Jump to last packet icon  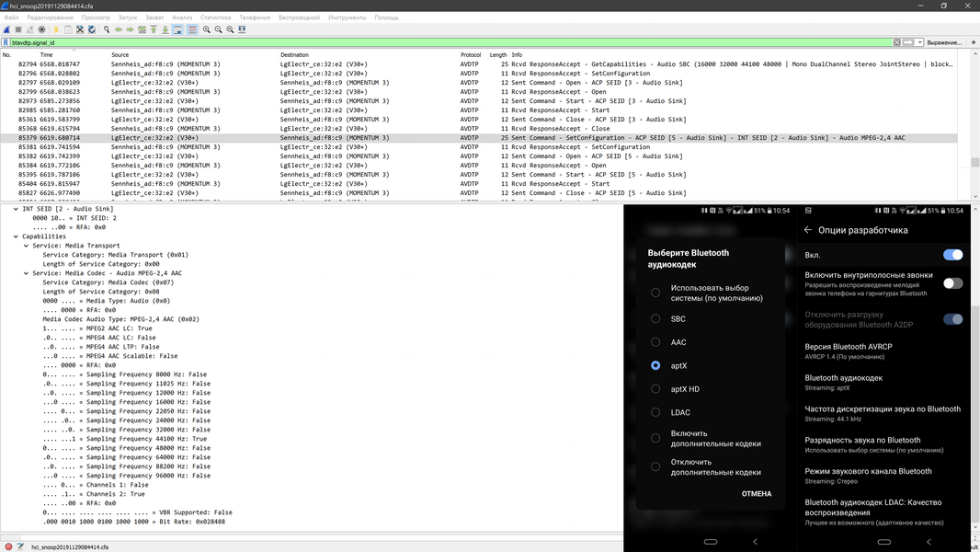pos(165,29)
